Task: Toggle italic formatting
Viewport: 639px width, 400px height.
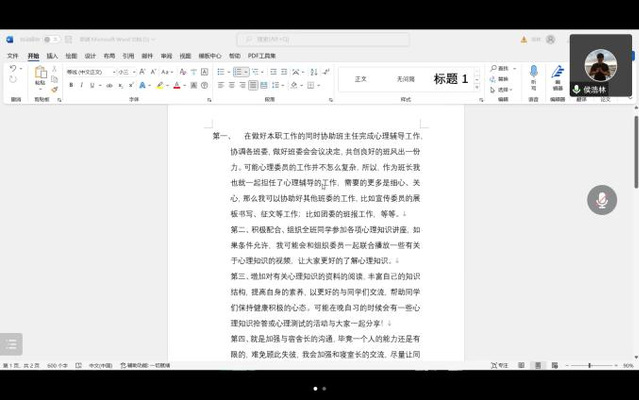Action: 81,86
